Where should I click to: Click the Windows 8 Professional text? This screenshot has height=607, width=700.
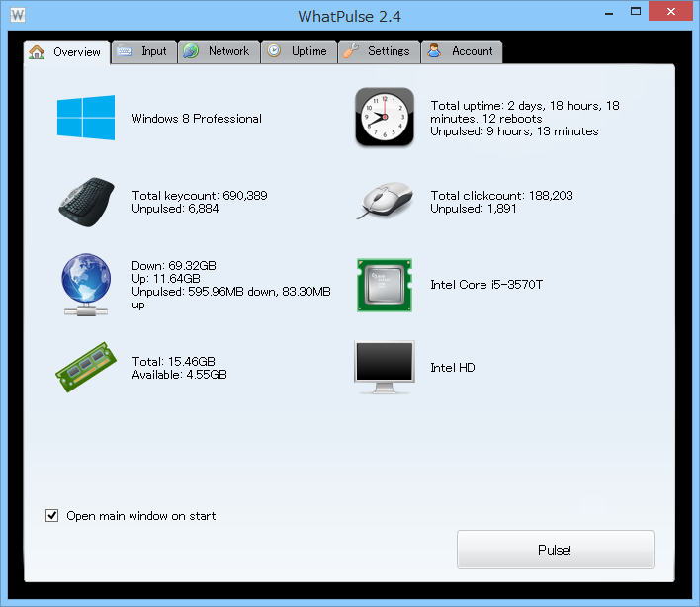197,119
